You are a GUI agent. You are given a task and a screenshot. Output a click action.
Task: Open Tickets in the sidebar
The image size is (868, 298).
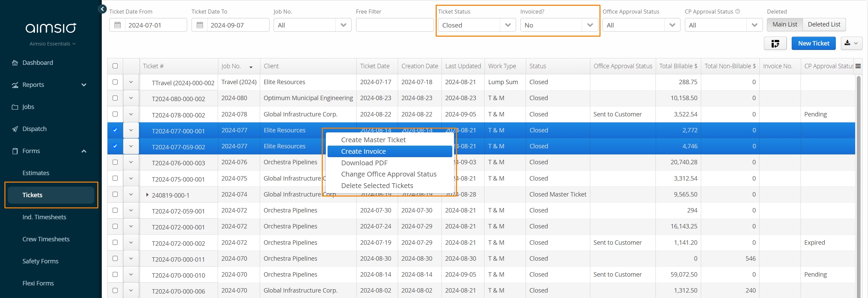pos(51,195)
